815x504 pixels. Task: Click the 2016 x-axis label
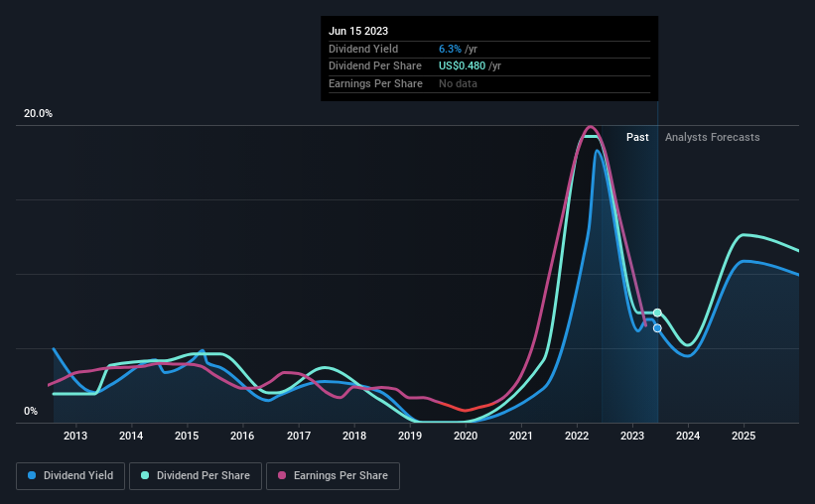pos(242,436)
